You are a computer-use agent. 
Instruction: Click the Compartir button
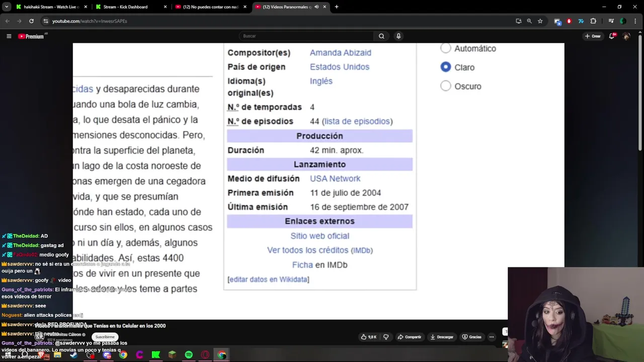(x=409, y=337)
